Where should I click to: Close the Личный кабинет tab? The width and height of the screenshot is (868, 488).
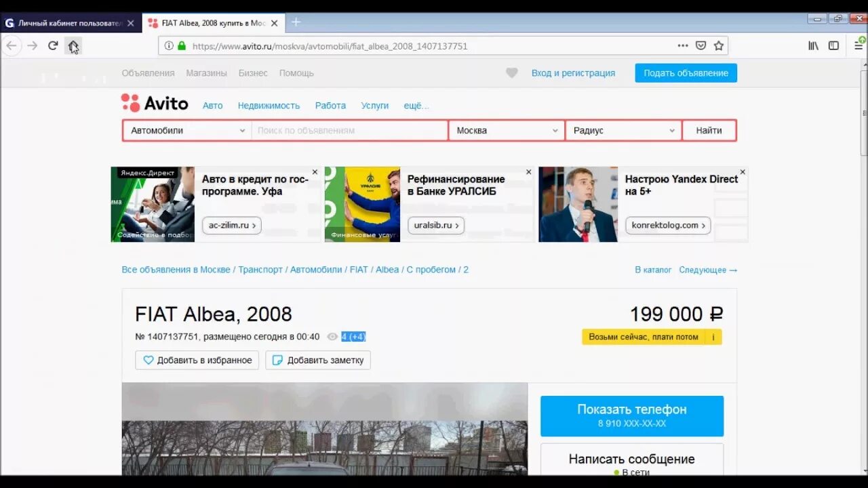coord(131,23)
